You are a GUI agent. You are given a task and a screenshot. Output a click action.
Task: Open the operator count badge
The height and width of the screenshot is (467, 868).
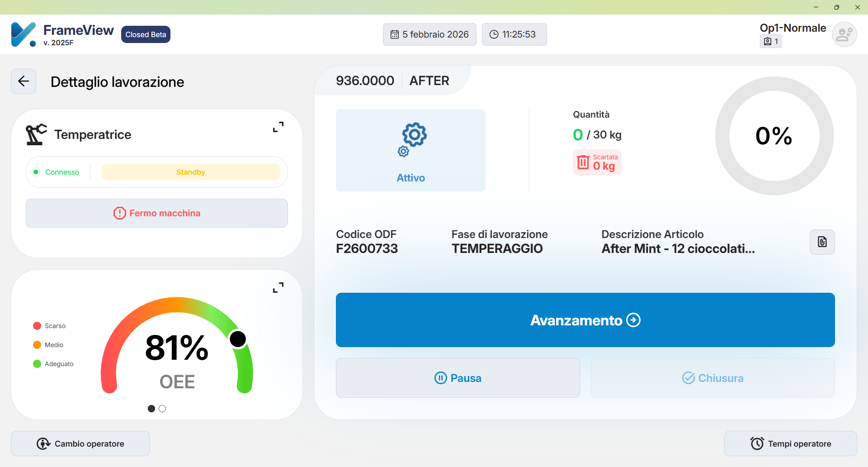[x=771, y=41]
